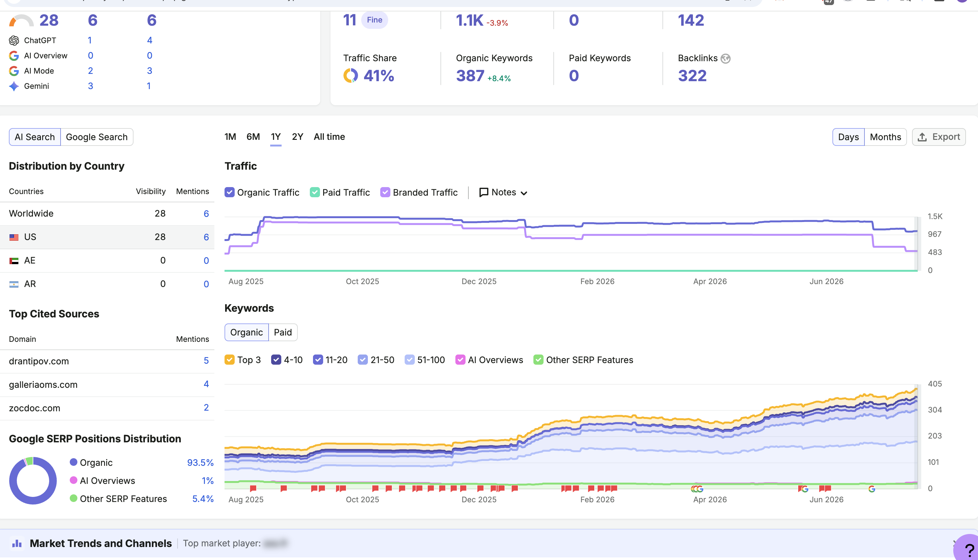Viewport: 978px width, 560px height.
Task: Select the 6M time range
Action: (x=253, y=137)
